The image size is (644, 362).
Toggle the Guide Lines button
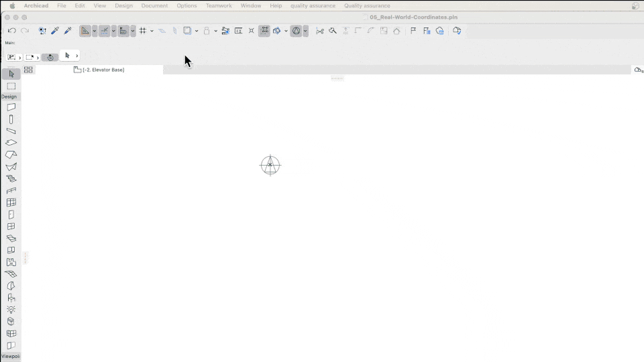tap(85, 31)
